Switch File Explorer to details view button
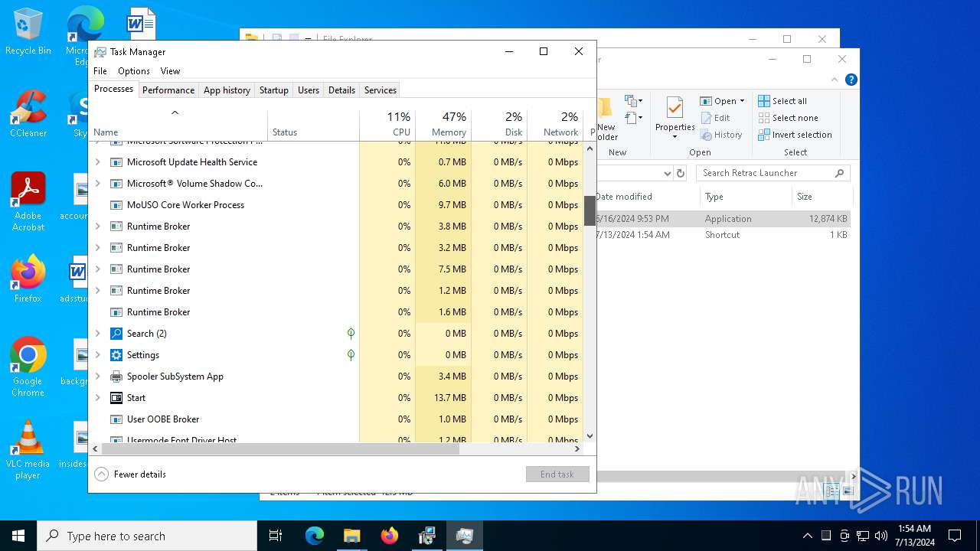This screenshot has width=980, height=551. (x=833, y=491)
